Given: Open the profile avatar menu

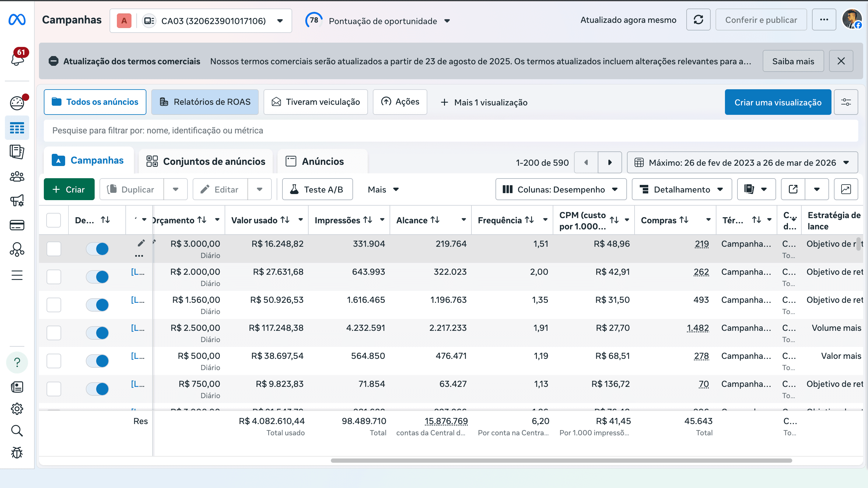Looking at the screenshot, I should [x=852, y=19].
